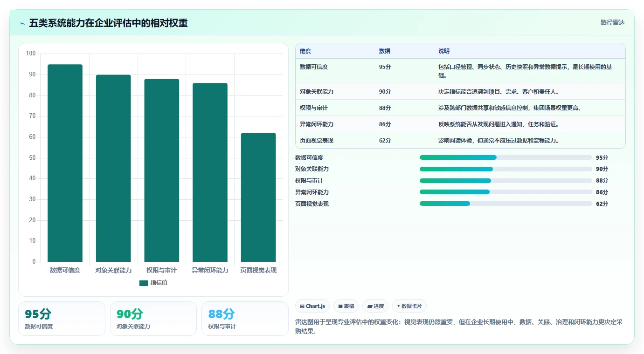Click the 表格 tag chip

[346, 306]
